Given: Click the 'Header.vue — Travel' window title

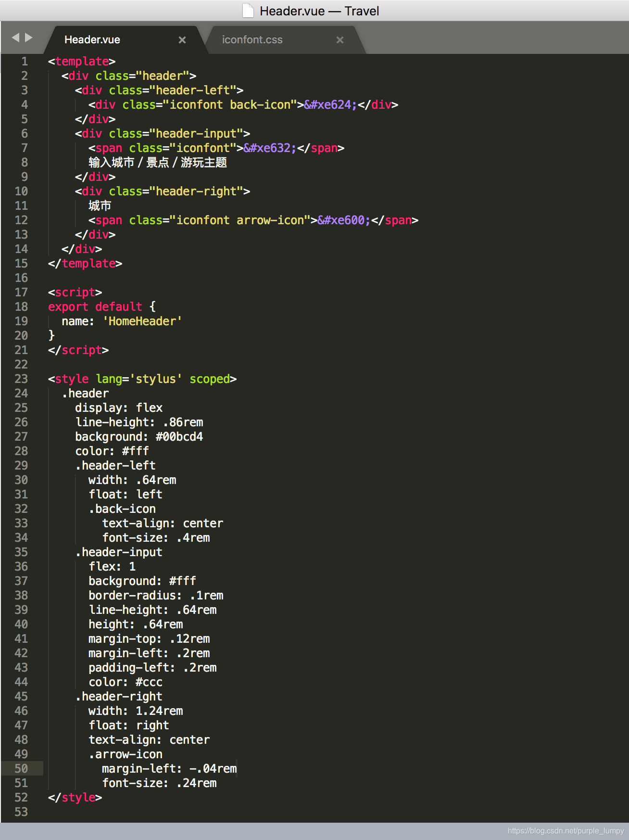Looking at the screenshot, I should [319, 11].
